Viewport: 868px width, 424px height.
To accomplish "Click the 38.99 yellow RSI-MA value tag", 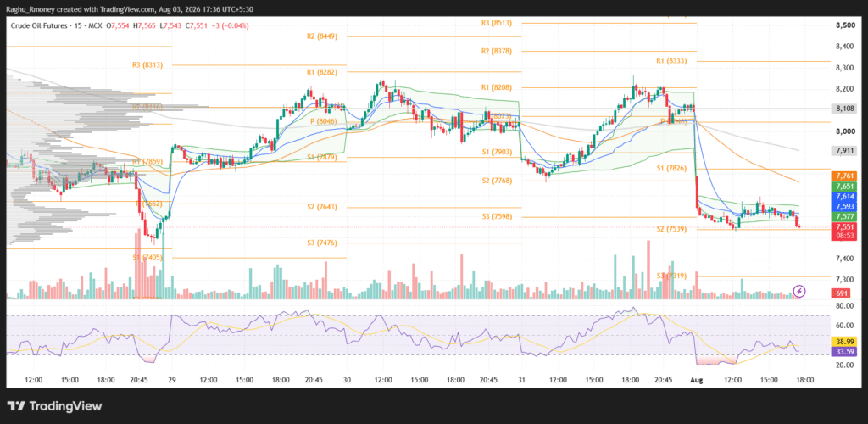I will click(844, 341).
